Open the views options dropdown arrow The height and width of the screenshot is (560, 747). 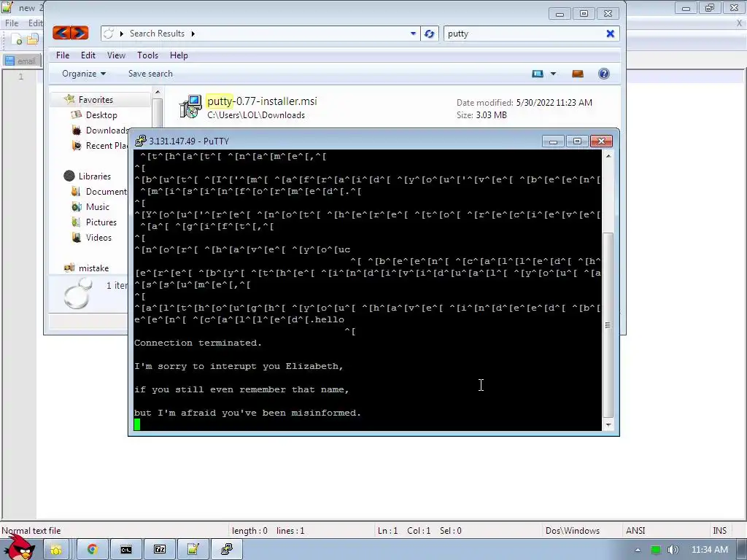tap(553, 74)
